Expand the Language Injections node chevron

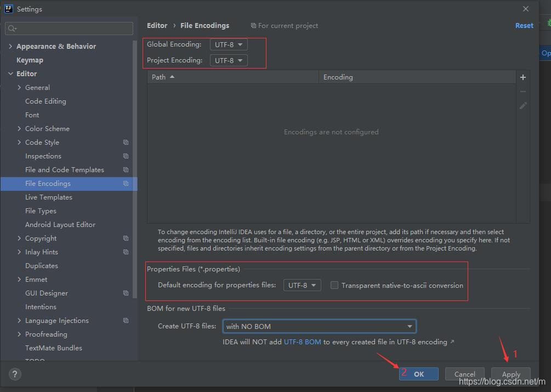coord(19,320)
